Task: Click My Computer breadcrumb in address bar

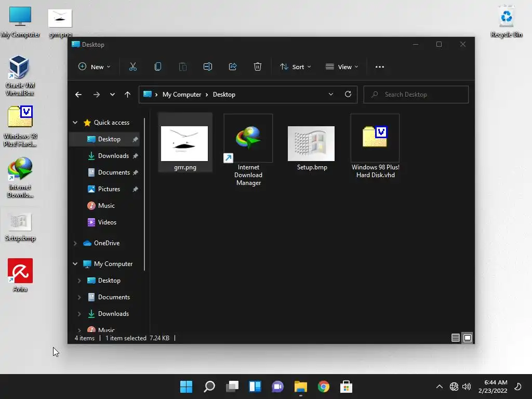Action: (182, 95)
